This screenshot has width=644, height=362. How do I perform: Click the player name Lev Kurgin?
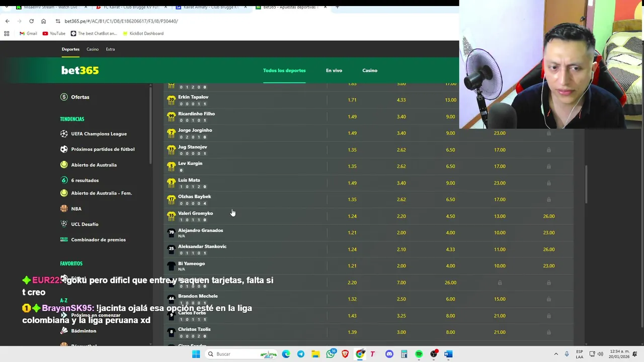pos(190,163)
